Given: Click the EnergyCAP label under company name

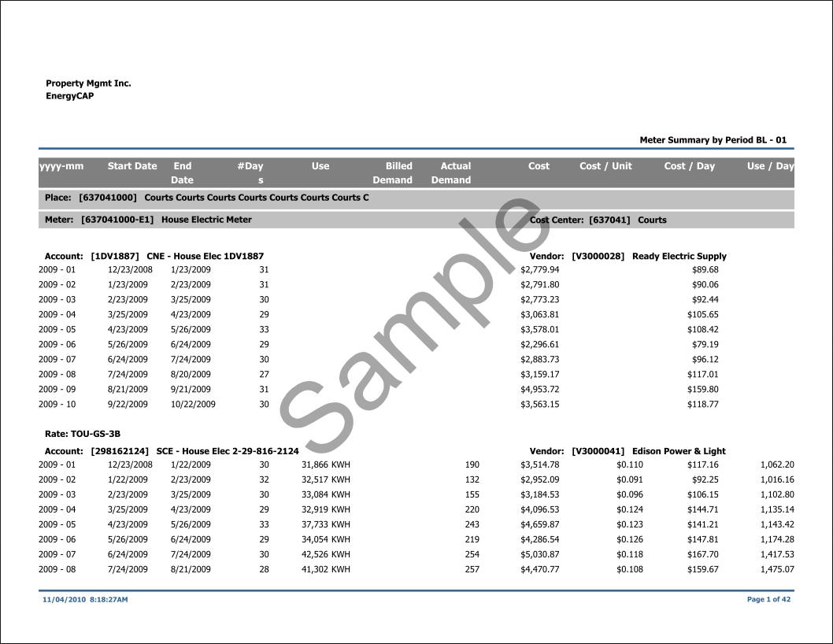Looking at the screenshot, I should click(x=69, y=96).
